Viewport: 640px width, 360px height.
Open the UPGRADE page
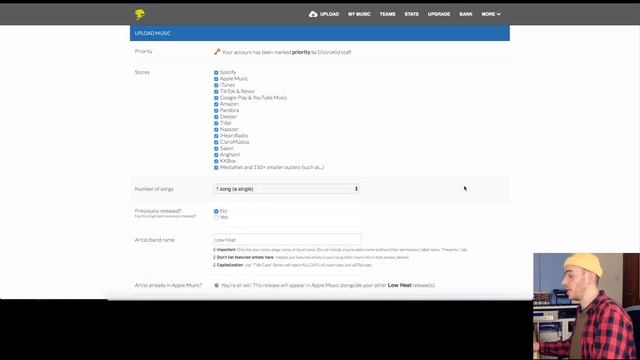(439, 14)
